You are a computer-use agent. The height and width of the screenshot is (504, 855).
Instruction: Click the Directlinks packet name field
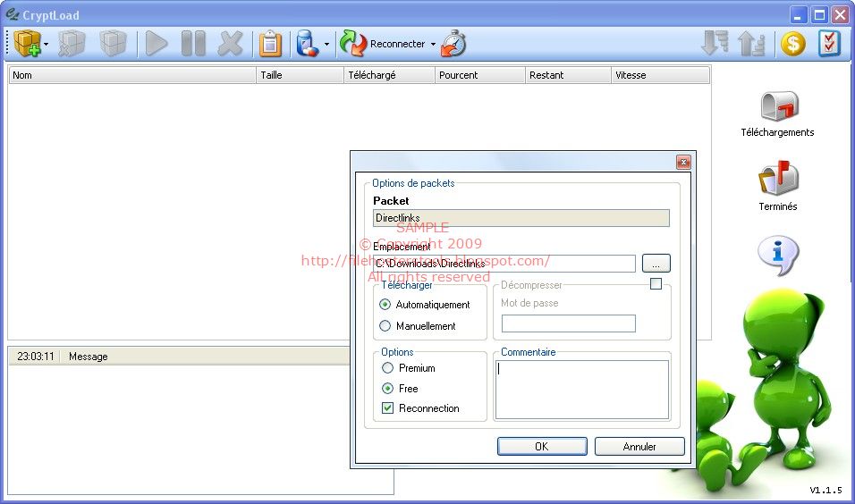(521, 218)
